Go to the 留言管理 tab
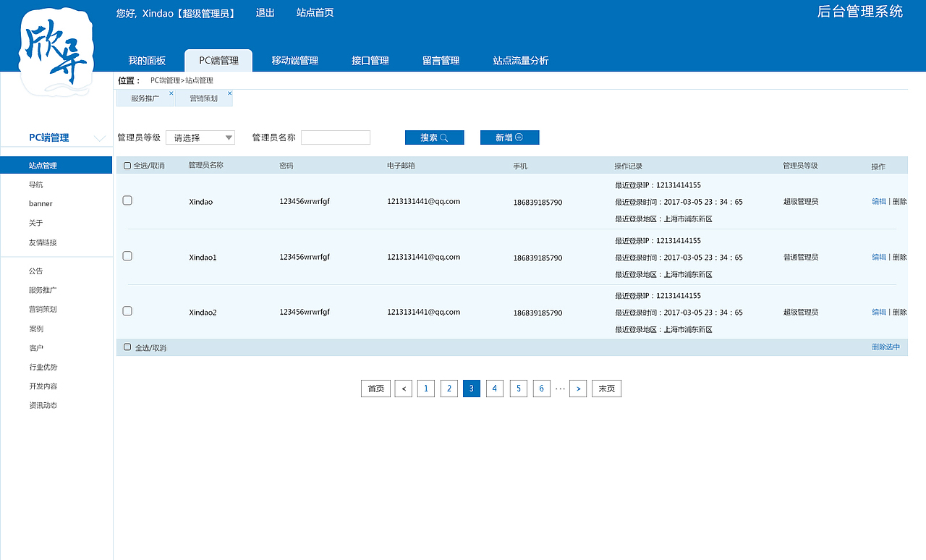This screenshot has height=560, width=926. tap(441, 61)
